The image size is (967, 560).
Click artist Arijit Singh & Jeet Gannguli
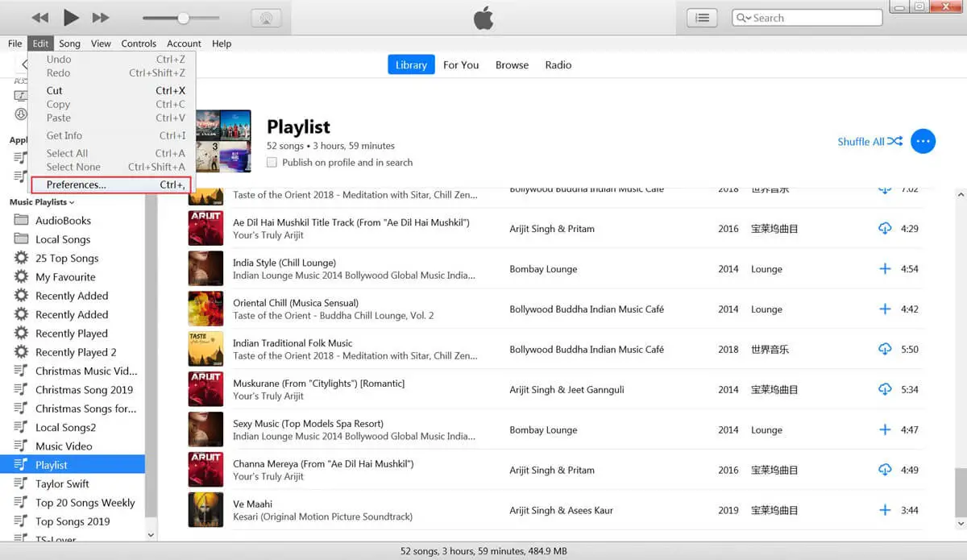tap(567, 389)
